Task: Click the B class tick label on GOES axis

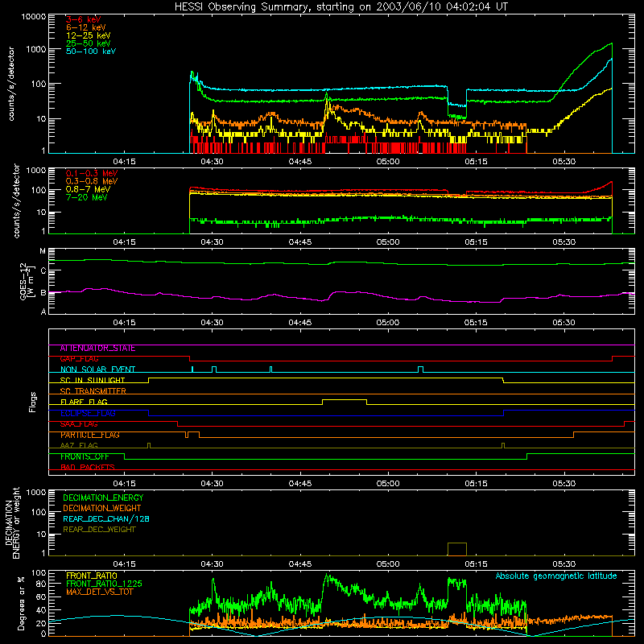Action: (43, 293)
